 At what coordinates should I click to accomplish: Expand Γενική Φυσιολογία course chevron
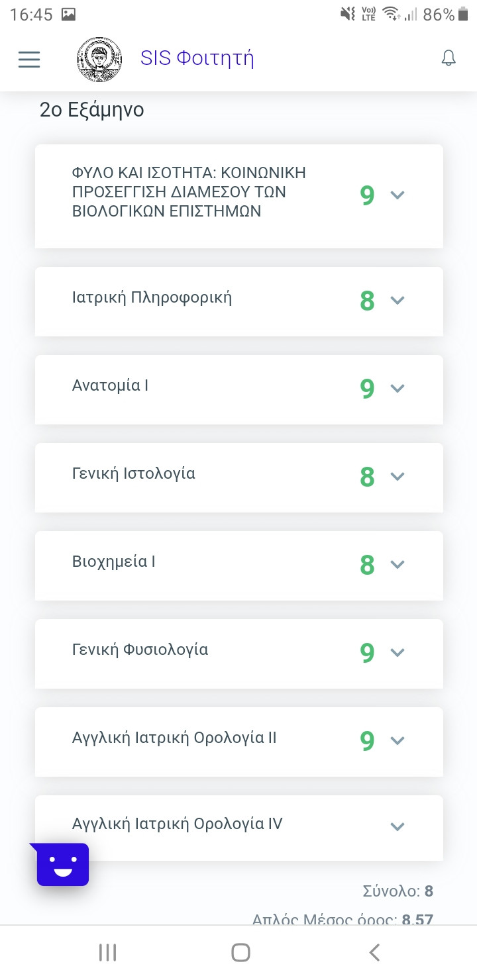coord(397,652)
